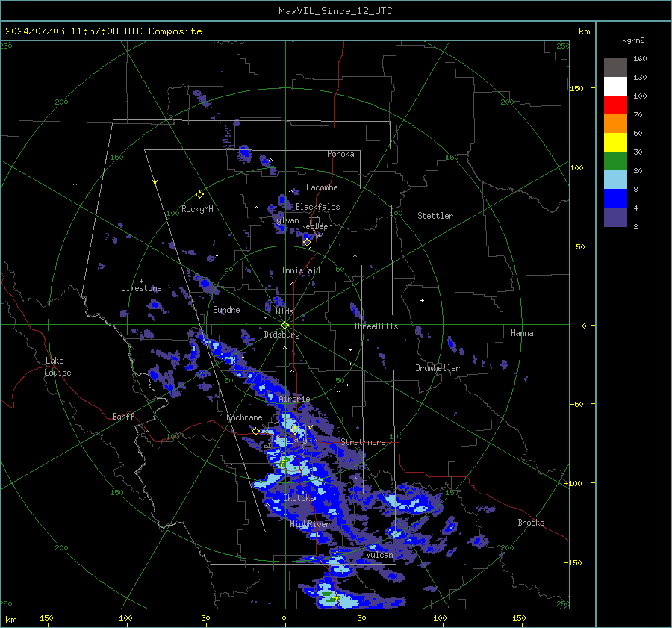The height and width of the screenshot is (628, 672).
Task: Click the Vulcan city label
Action: point(379,555)
